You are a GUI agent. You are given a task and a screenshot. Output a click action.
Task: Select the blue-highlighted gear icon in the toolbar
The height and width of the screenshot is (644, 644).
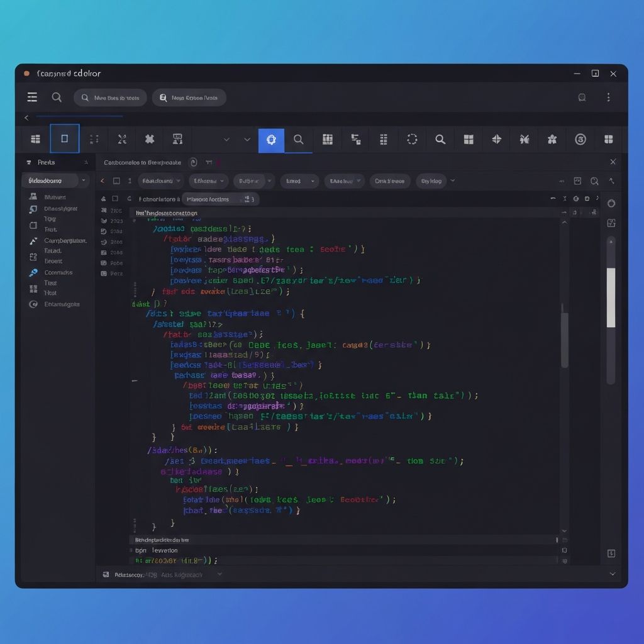coord(271,140)
